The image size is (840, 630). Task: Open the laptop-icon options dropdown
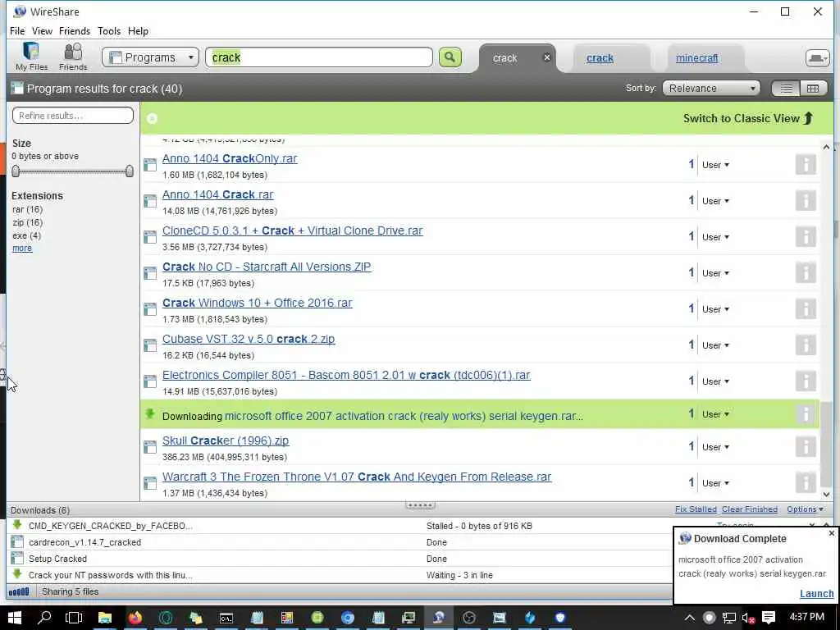(x=817, y=58)
